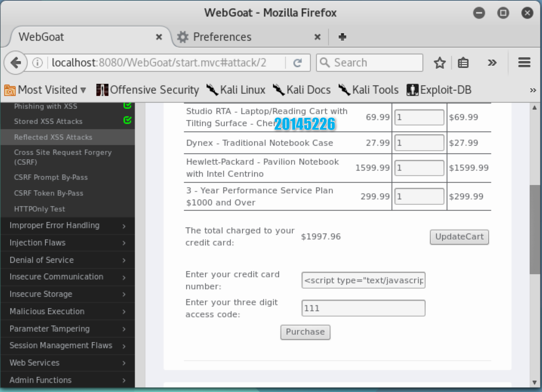Click the Most Visited folder icon
Screen dimensions: 542x392
pos(10,90)
